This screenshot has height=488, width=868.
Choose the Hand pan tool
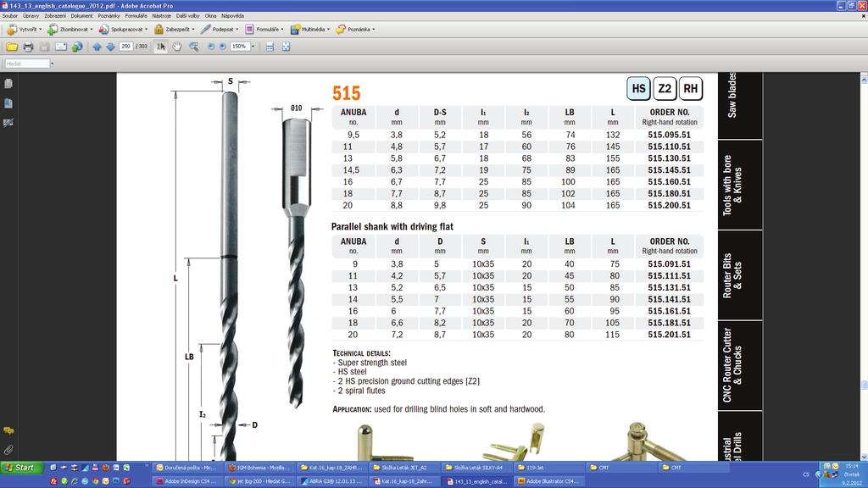(176, 47)
